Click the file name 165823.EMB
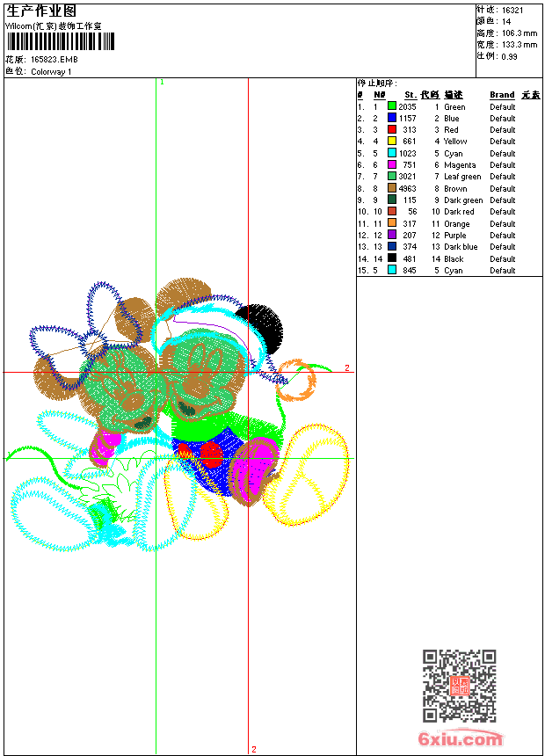This screenshot has width=545, height=756. click(x=54, y=60)
